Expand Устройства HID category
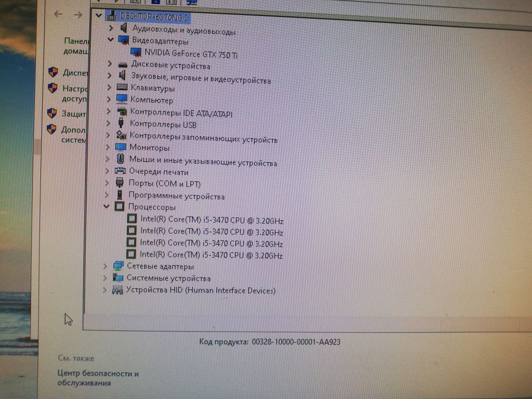The image size is (532, 399). pyautogui.click(x=104, y=290)
